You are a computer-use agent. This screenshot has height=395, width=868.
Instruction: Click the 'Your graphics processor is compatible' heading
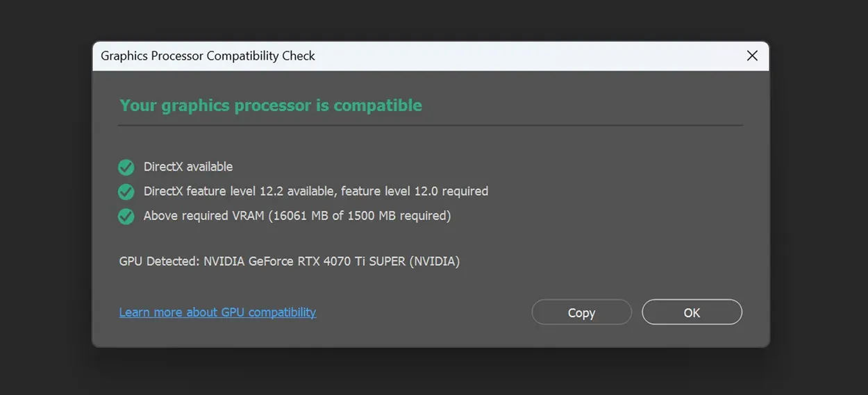point(271,106)
